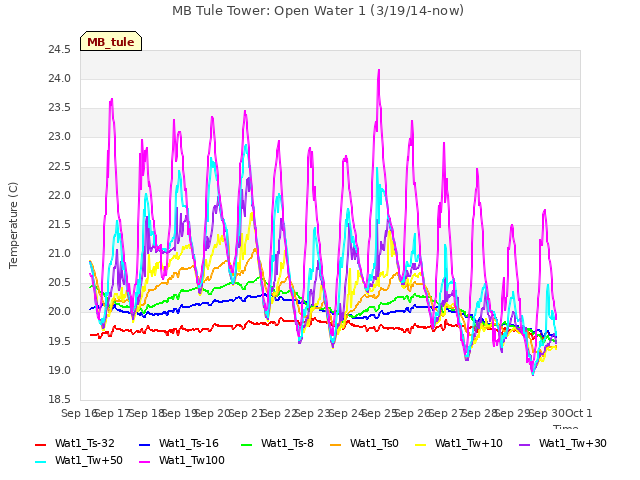640x480 pixels.
Task: Click blue Wat1_Ts-16 legend swatch
Action: click(x=145, y=444)
